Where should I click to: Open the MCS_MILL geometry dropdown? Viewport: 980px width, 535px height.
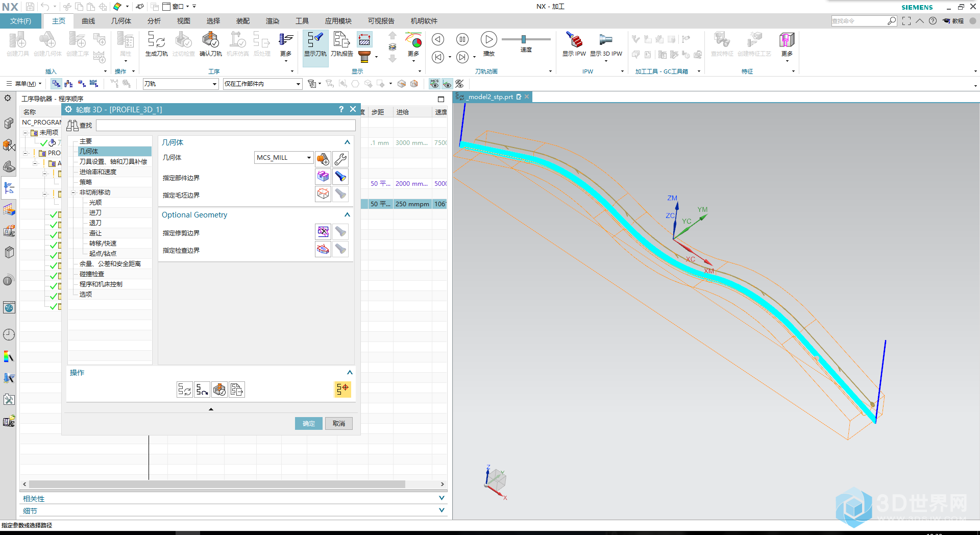coord(283,158)
